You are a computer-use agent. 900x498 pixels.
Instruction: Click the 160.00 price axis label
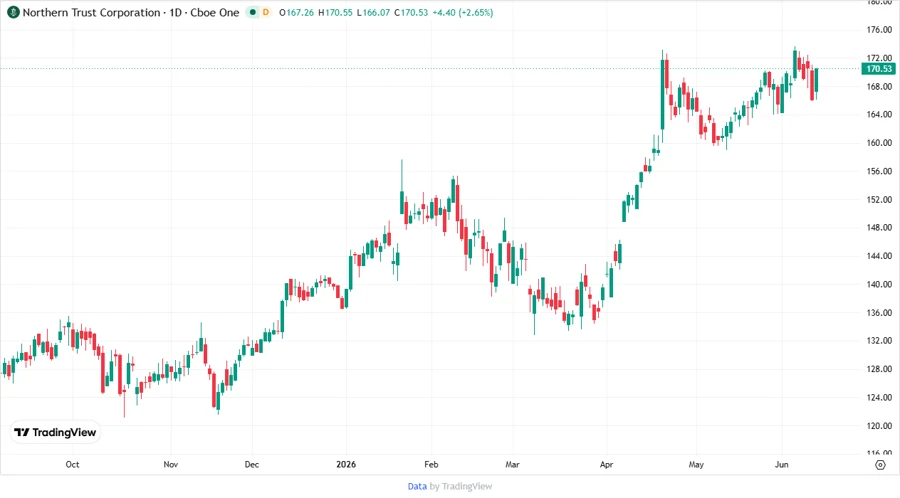[x=879, y=143]
